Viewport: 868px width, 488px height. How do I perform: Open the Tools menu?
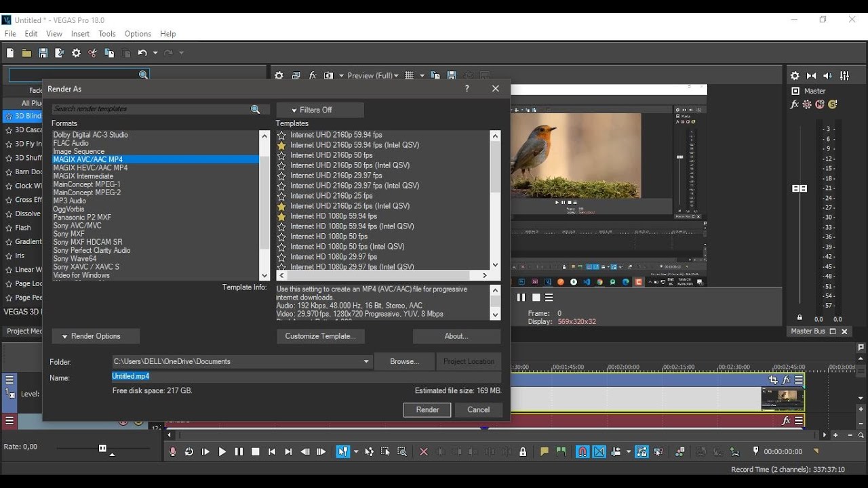click(x=107, y=34)
